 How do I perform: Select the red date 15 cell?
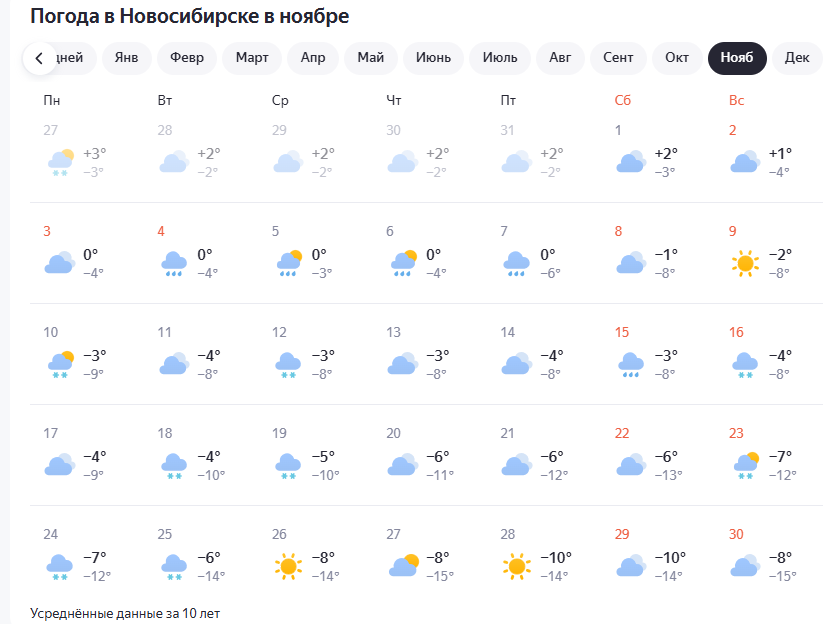click(618, 331)
